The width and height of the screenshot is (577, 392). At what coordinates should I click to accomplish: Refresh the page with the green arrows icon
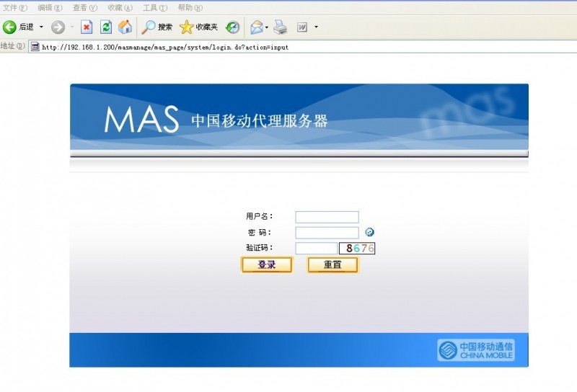coord(106,27)
